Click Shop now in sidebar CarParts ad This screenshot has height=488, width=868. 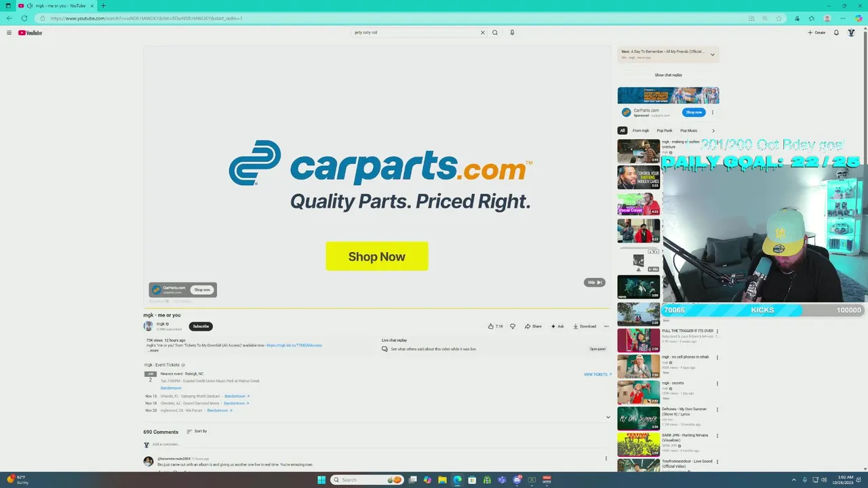coord(694,113)
